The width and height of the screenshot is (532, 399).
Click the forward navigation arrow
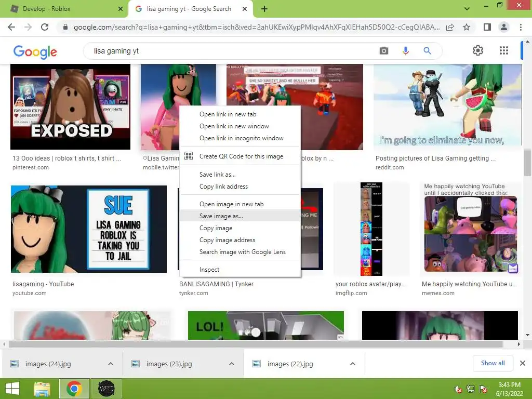[x=28, y=27]
